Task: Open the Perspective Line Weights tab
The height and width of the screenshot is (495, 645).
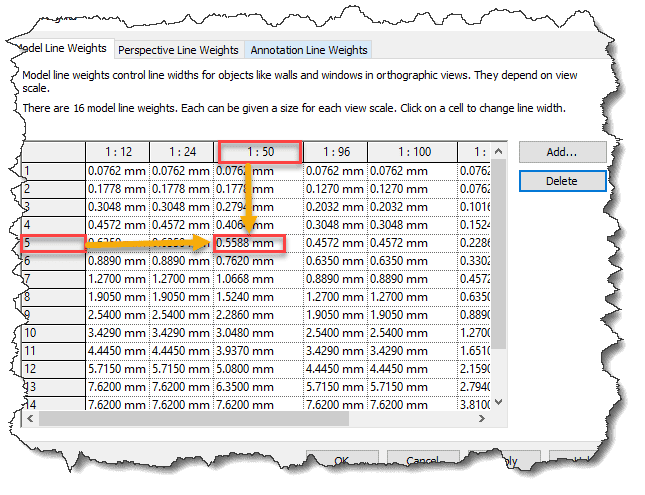Action: (179, 50)
